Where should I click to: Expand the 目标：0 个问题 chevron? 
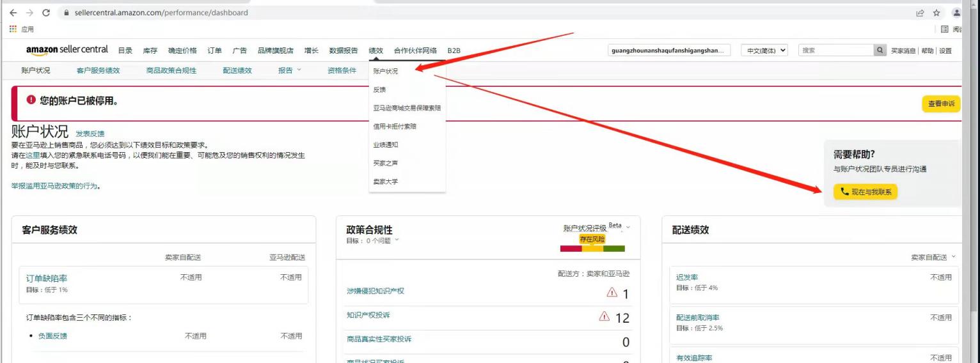pyautogui.click(x=397, y=240)
